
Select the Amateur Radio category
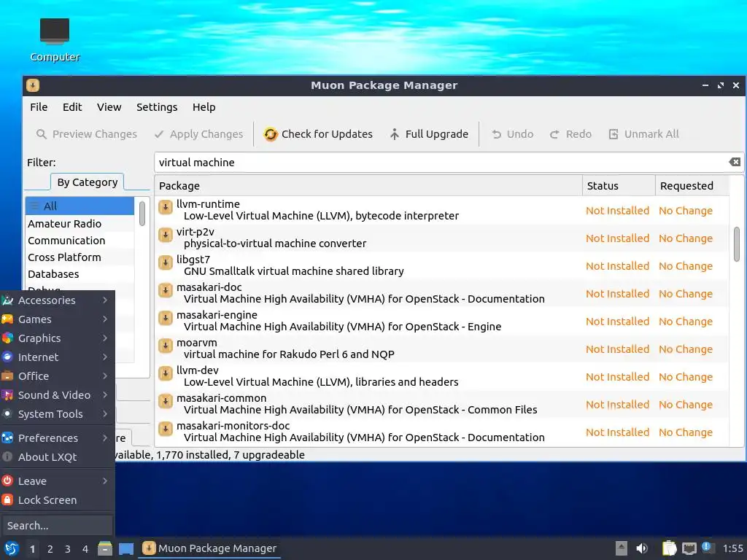pos(80,224)
